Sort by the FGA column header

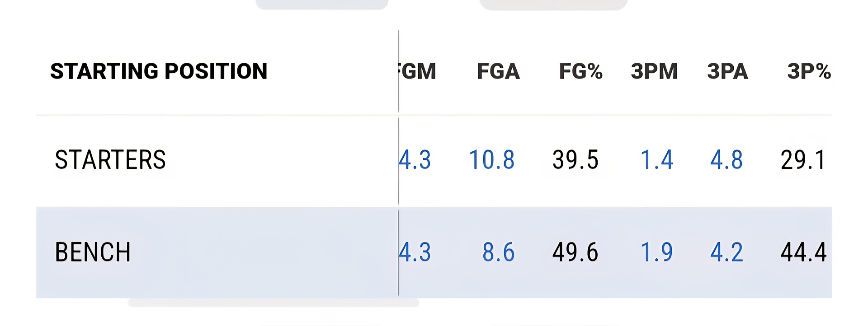point(498,71)
